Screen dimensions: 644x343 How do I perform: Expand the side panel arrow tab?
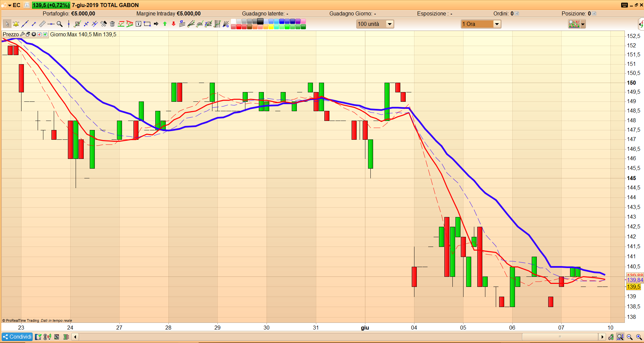click(x=641, y=24)
